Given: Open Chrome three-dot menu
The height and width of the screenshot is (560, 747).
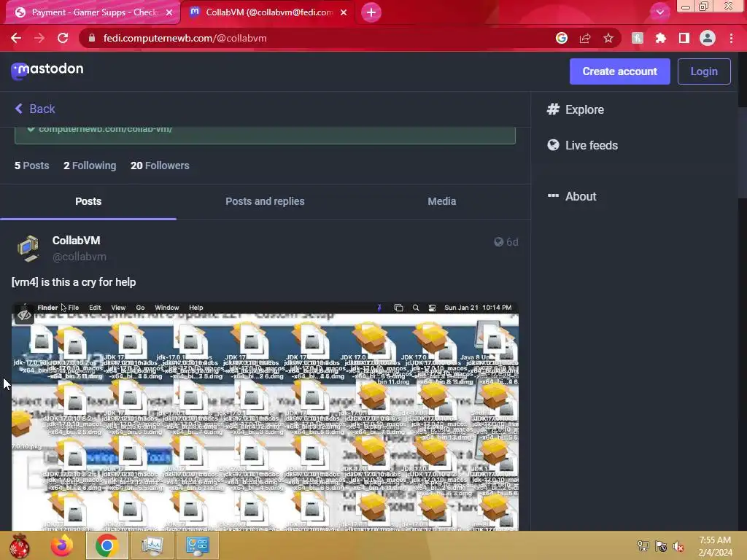Looking at the screenshot, I should [x=731, y=38].
